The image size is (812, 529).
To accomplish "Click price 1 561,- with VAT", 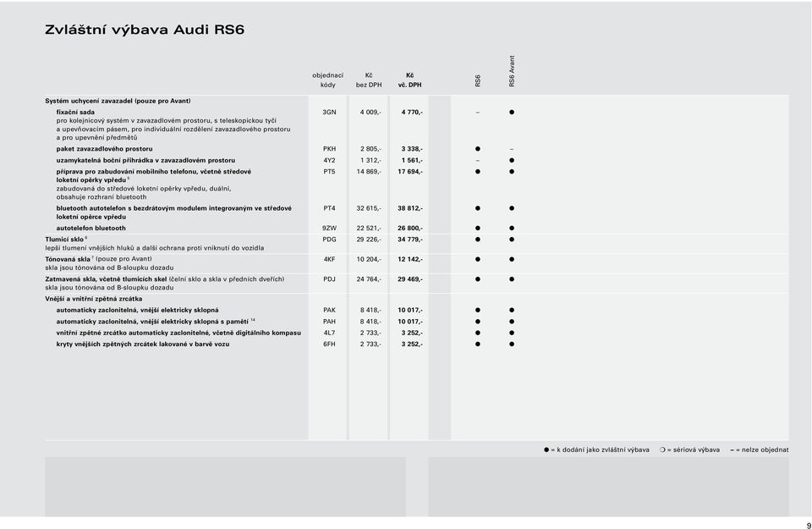I will pyautogui.click(x=412, y=160).
